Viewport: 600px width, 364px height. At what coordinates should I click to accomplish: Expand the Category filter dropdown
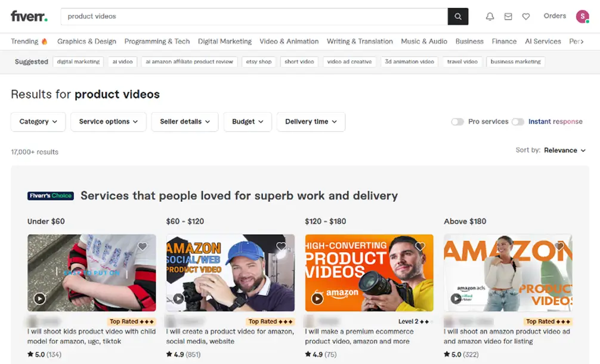(38, 122)
